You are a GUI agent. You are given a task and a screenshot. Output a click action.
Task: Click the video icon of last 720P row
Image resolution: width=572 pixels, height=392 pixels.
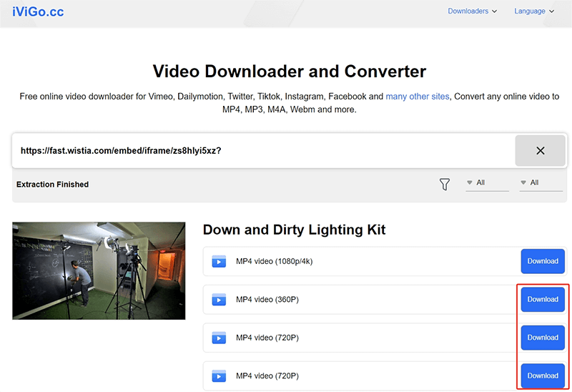point(219,376)
